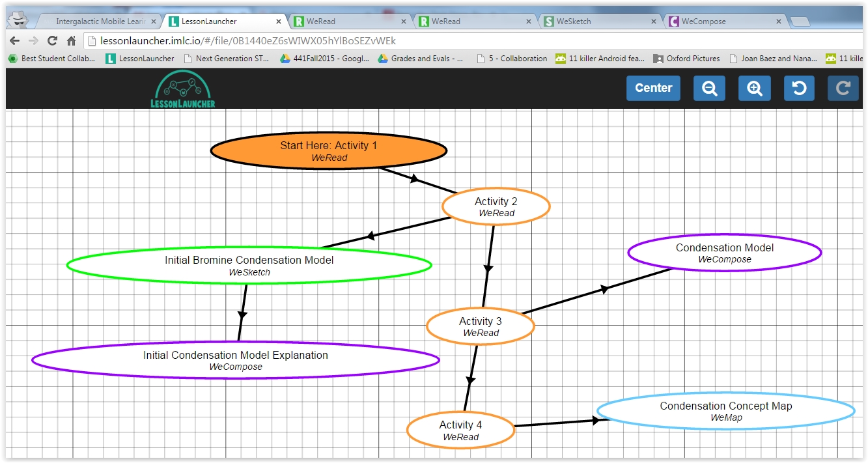The image size is (868, 463).
Task: Close the LessonLauncher tab
Action: [x=279, y=21]
